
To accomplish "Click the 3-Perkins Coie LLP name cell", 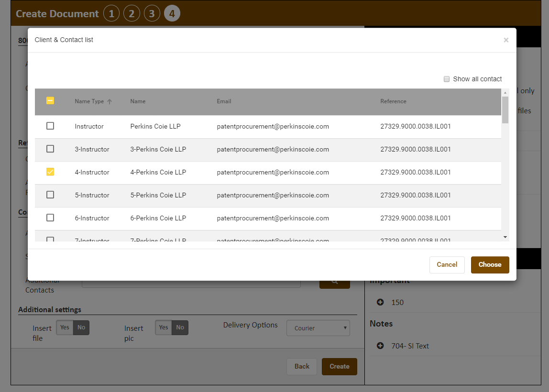I will 158,150.
